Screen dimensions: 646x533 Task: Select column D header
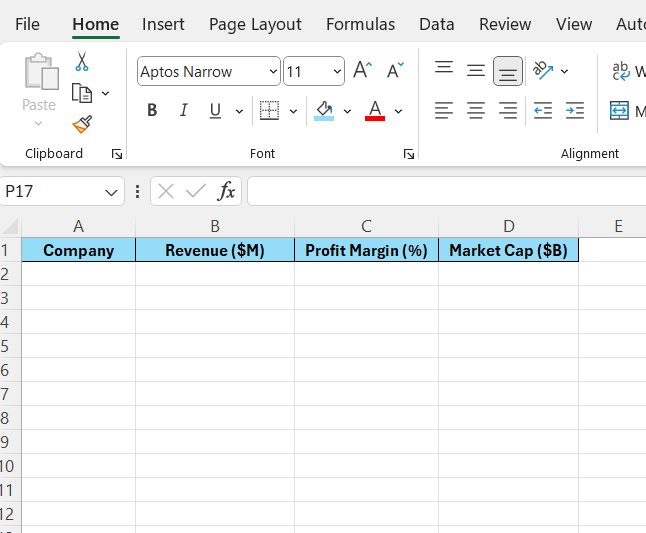(x=509, y=226)
